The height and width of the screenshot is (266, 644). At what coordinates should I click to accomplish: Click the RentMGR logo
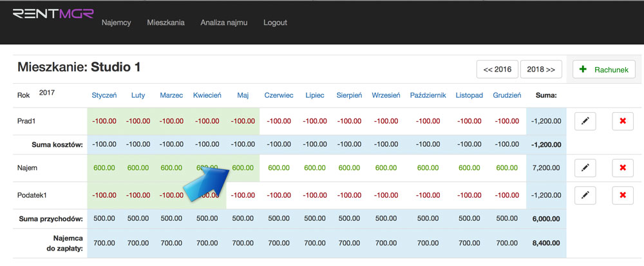[x=53, y=13]
